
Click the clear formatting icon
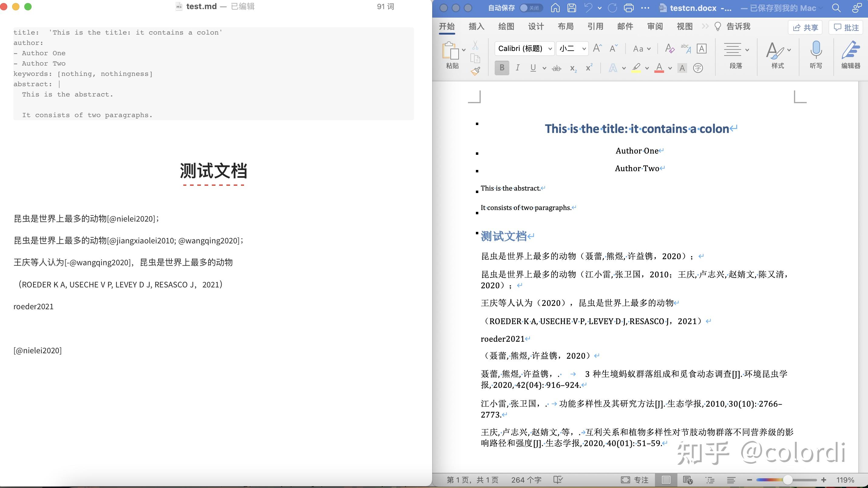click(x=670, y=49)
